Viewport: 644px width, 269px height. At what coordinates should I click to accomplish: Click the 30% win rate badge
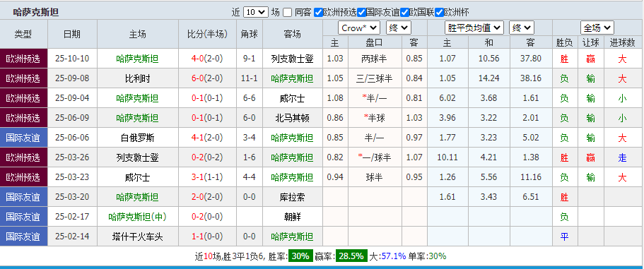click(x=300, y=256)
